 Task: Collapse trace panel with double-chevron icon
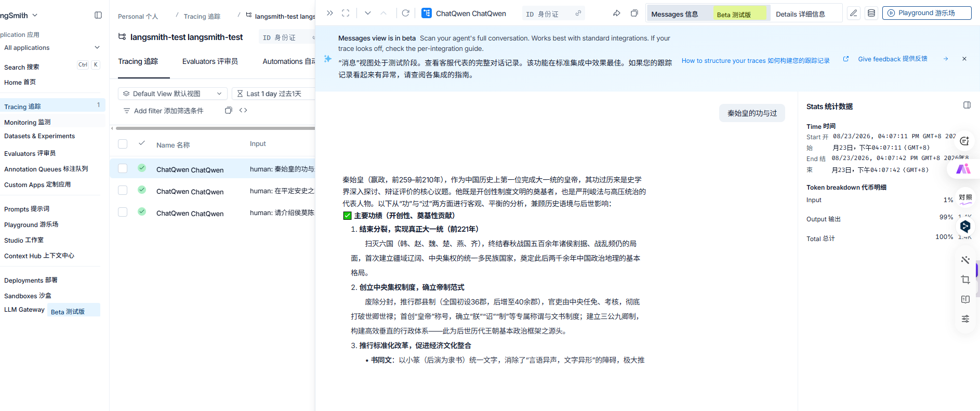329,13
